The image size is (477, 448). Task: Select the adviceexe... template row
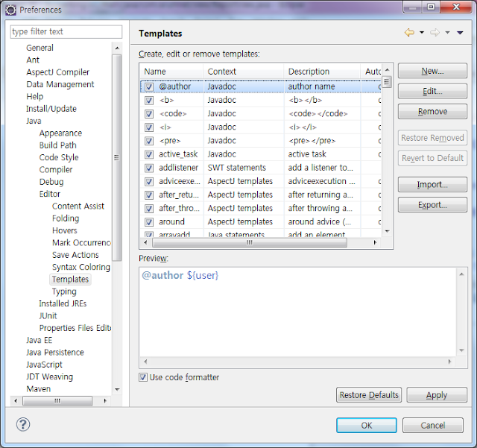[261, 181]
